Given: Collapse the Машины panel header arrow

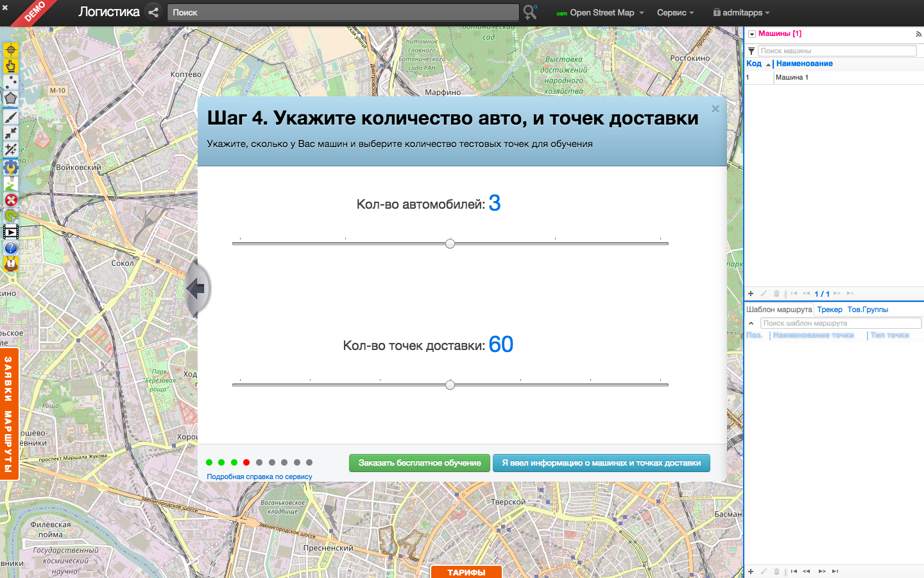Looking at the screenshot, I should click(x=752, y=34).
